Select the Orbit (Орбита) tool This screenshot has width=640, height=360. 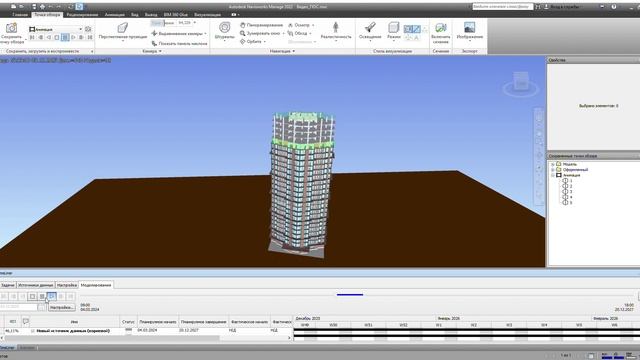[250, 41]
